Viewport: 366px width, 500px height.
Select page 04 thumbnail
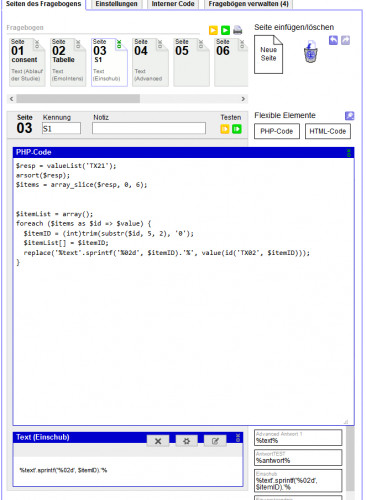150,62
